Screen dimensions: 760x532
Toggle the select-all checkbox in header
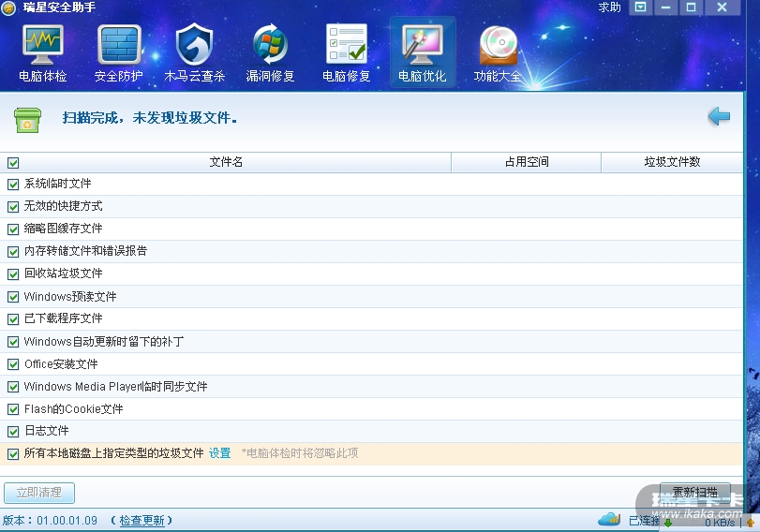pyautogui.click(x=13, y=163)
